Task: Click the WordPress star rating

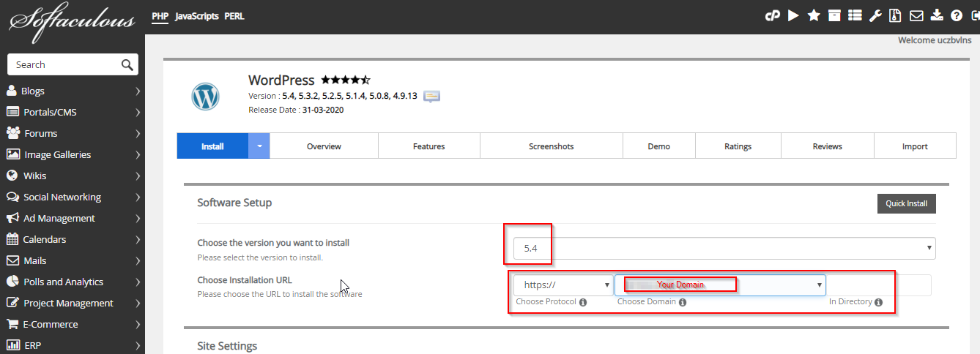Action: click(x=346, y=80)
